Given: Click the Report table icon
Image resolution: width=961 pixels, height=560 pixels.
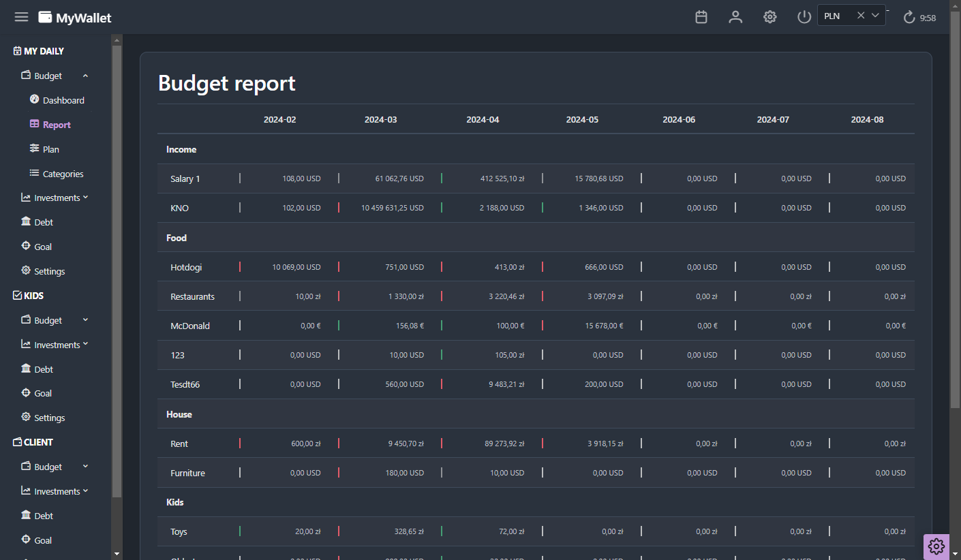Looking at the screenshot, I should pyautogui.click(x=35, y=124).
